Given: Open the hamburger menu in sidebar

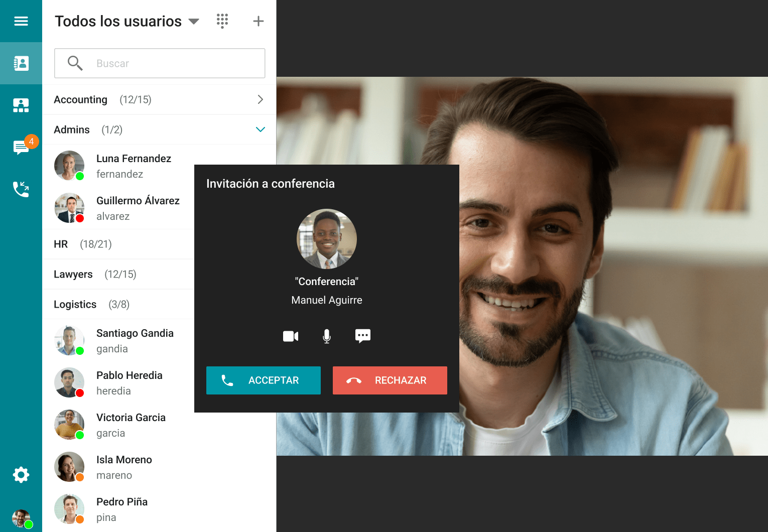Looking at the screenshot, I should (21, 21).
